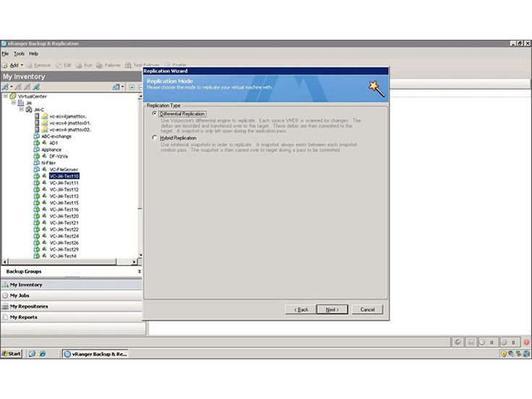Click the wizard wand icon in banner
The width and height of the screenshot is (532, 399).
click(377, 89)
